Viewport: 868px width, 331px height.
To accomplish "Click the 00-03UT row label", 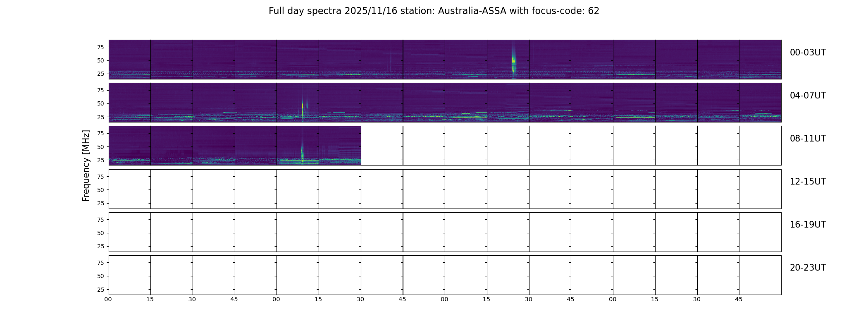I will click(x=808, y=53).
